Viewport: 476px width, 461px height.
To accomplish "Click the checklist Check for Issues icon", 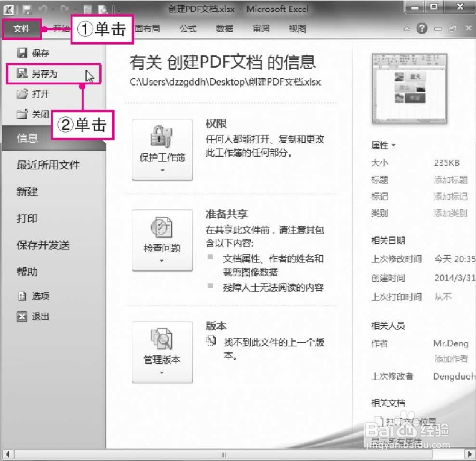I will 161,227.
